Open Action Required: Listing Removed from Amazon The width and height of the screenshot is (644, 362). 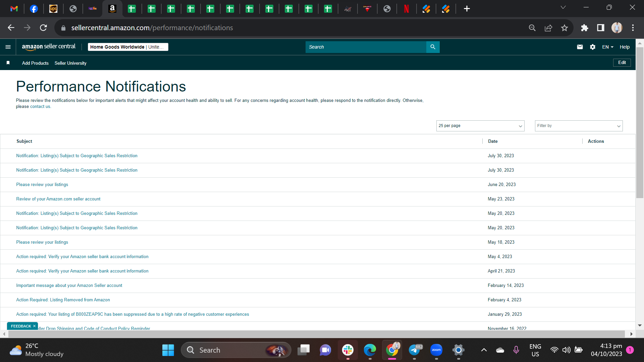tap(63, 300)
